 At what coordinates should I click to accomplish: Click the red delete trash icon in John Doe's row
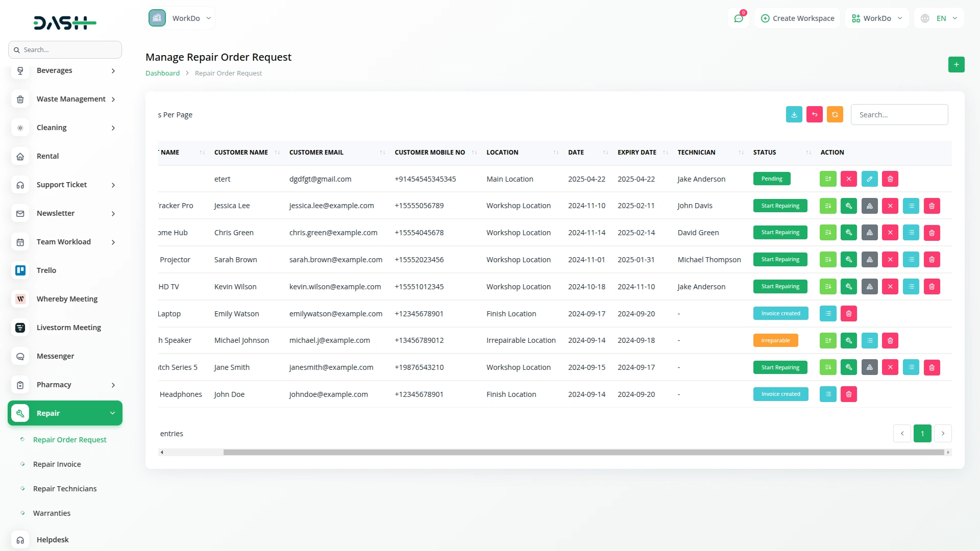tap(849, 394)
